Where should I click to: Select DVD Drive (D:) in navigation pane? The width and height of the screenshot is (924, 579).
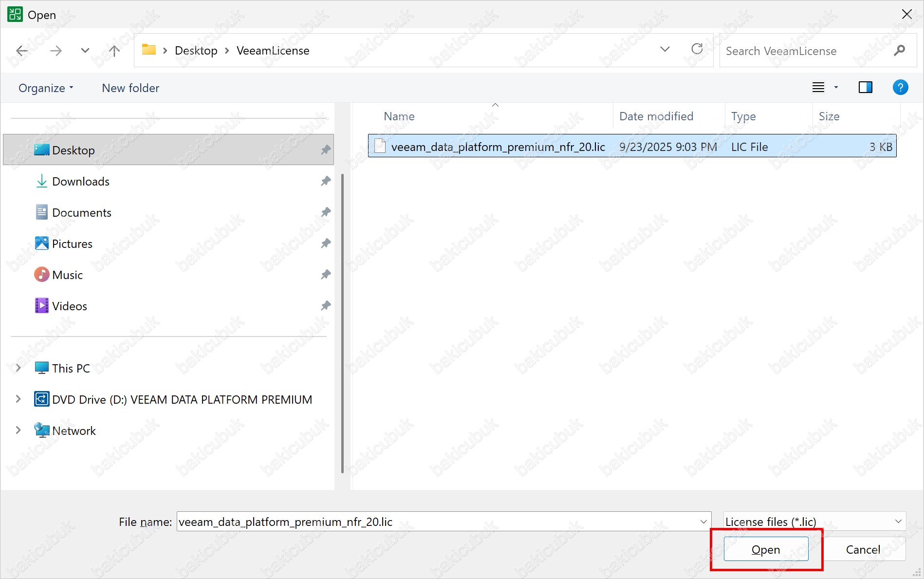coord(182,399)
